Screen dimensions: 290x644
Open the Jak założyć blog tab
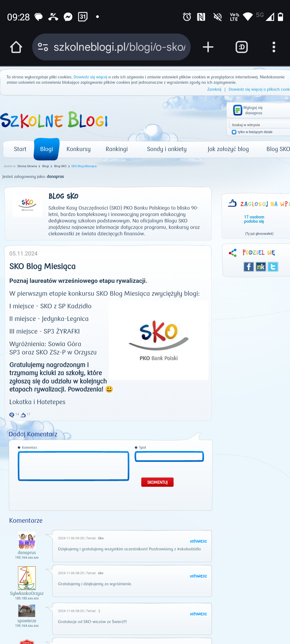pyautogui.click(x=228, y=149)
